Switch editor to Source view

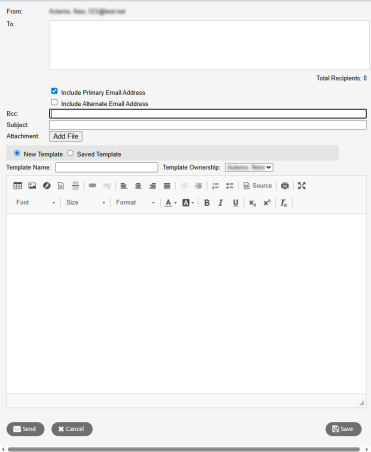258,186
